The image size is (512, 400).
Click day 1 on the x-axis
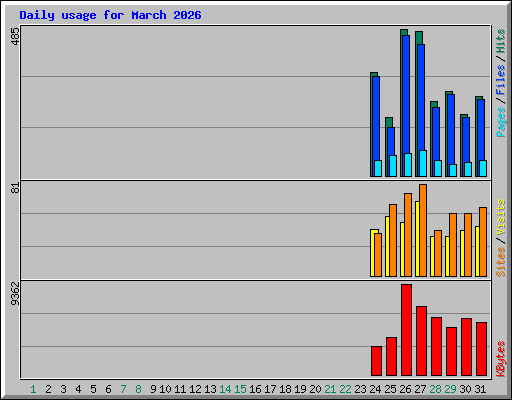coord(33,389)
